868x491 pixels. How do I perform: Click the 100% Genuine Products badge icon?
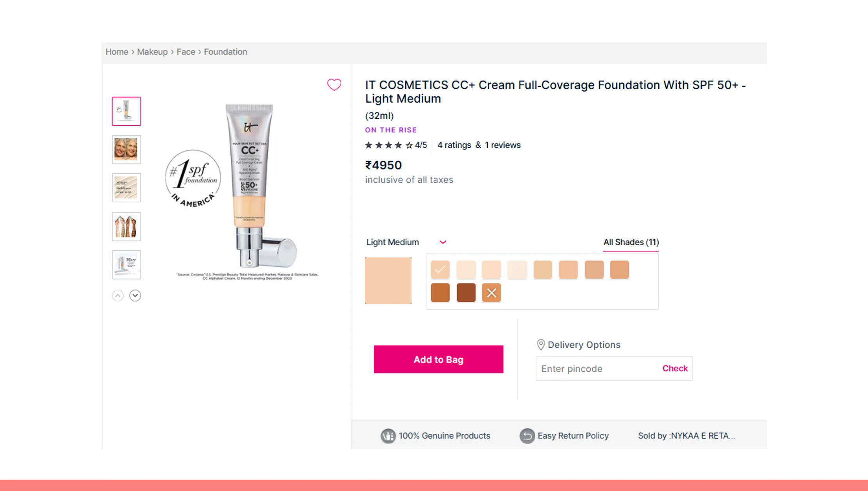388,436
